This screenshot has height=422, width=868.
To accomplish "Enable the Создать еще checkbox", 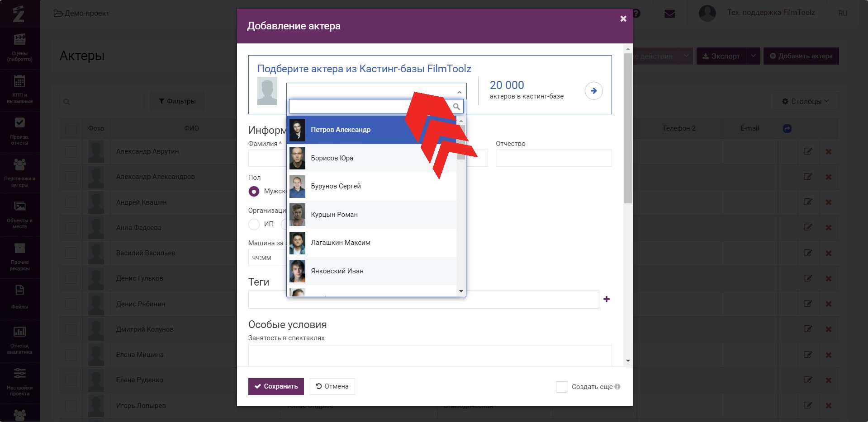I will pos(561,387).
